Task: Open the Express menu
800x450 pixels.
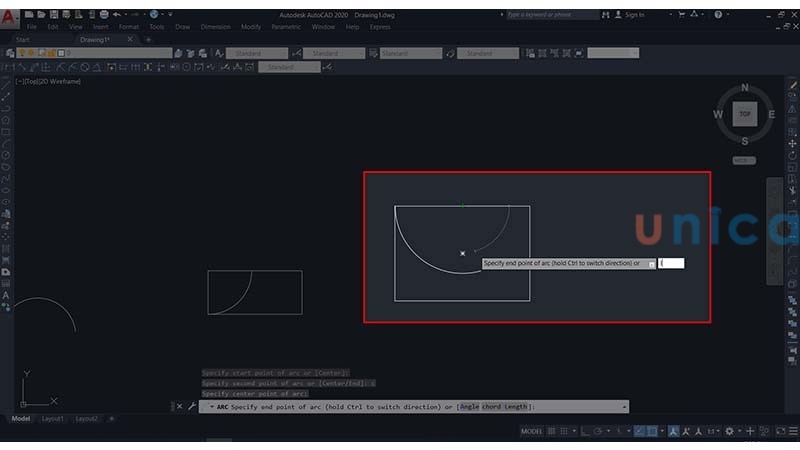Action: (380, 27)
